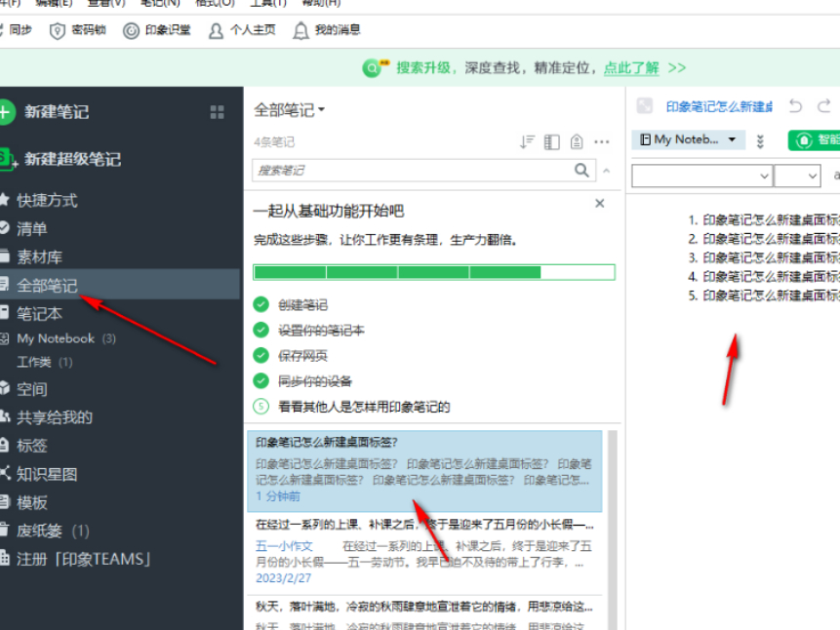The width and height of the screenshot is (840, 630).
Task: Follow the 点此了解 link in the banner
Action: click(x=631, y=68)
